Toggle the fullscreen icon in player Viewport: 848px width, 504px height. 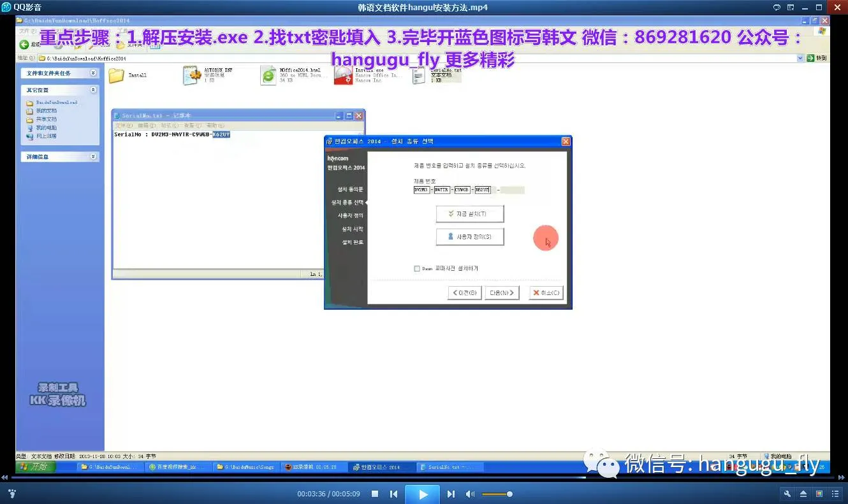click(819, 494)
